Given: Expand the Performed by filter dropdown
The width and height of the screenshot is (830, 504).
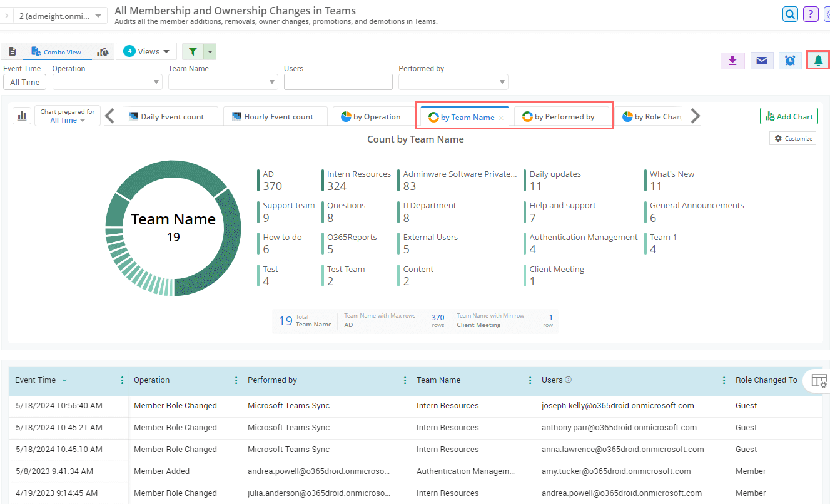Looking at the screenshot, I should [453, 82].
